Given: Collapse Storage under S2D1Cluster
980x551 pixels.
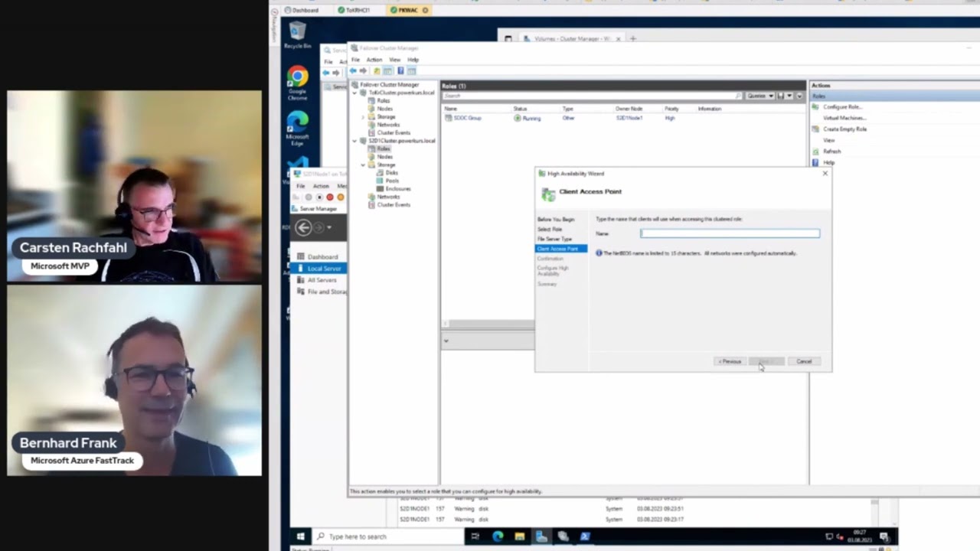Looking at the screenshot, I should click(x=363, y=165).
